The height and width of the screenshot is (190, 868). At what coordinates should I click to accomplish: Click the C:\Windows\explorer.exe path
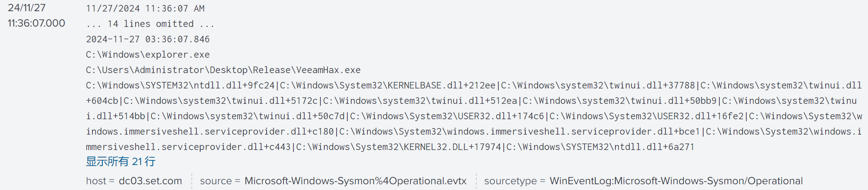pos(147,55)
